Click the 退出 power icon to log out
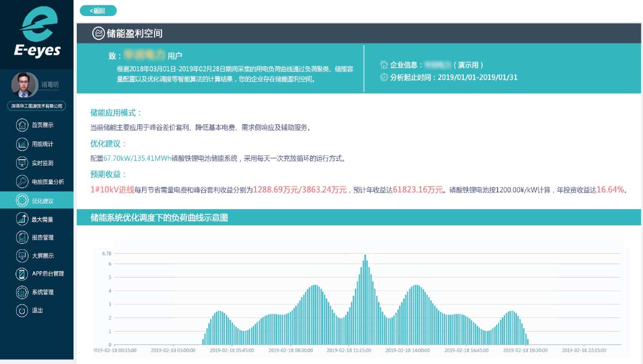 (22, 310)
